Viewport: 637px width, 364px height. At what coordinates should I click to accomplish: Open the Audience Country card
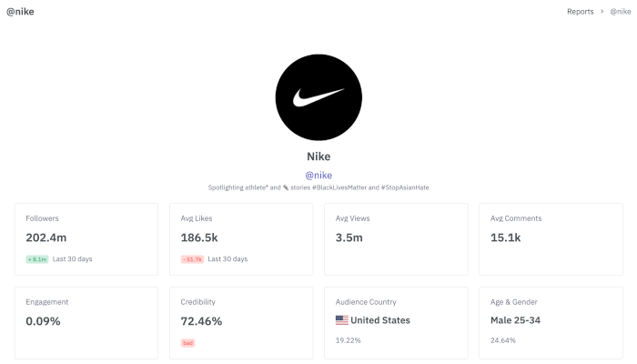click(x=396, y=323)
